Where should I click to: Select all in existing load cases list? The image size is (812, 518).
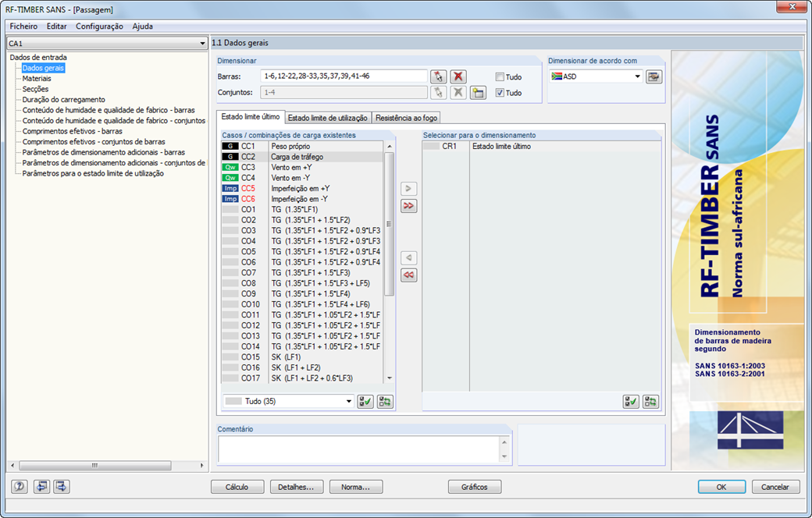point(365,402)
